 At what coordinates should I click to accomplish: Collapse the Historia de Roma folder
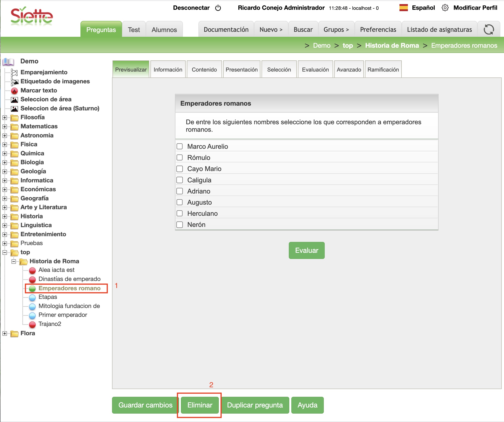pyautogui.click(x=14, y=261)
